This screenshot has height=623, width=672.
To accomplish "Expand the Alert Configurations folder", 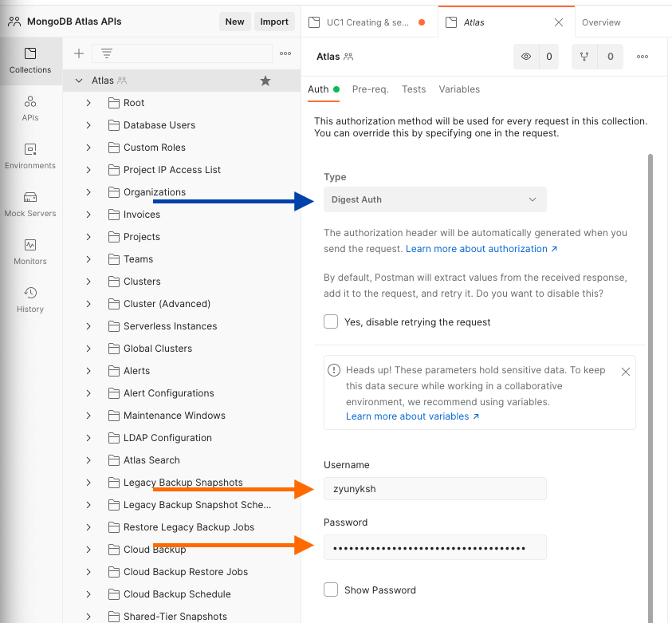I will click(88, 393).
